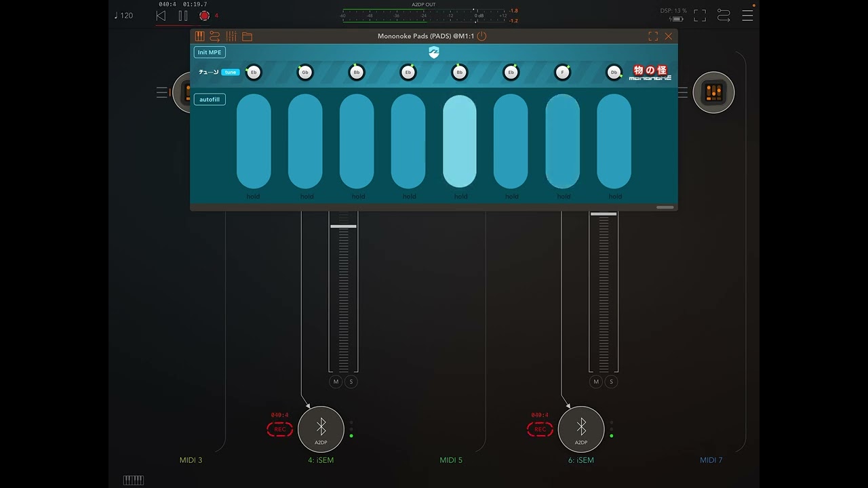Open the A2DP Bluetooth output of channel 6
The image size is (868, 488).
(x=581, y=429)
